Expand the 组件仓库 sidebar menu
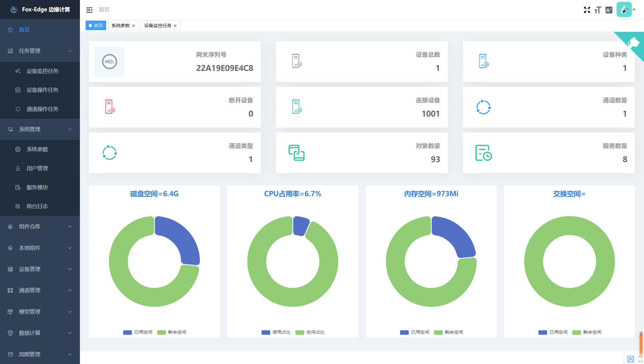 pyautogui.click(x=40, y=227)
